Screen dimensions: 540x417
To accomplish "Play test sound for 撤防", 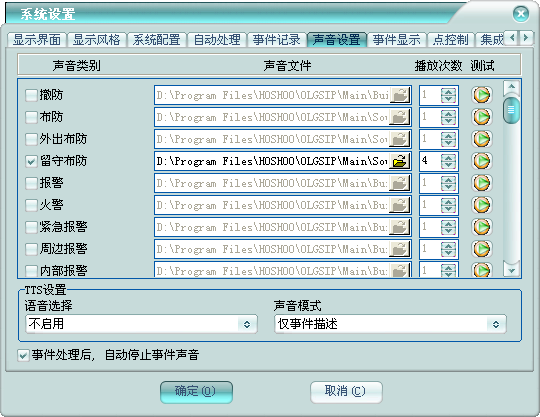I will click(x=481, y=95).
